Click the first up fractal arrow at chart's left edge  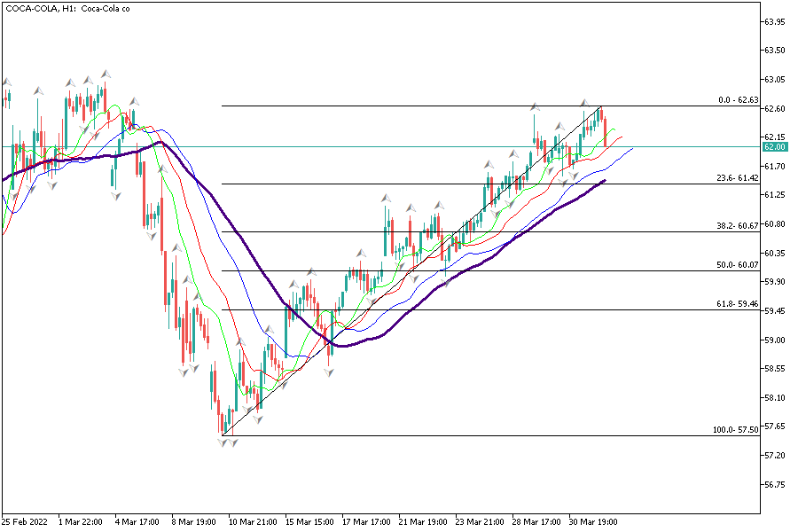6,82
